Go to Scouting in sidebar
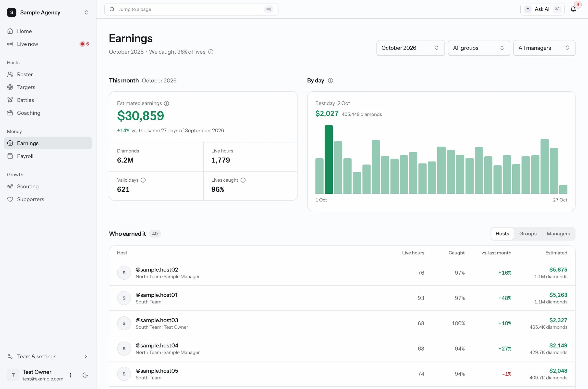The image size is (588, 389). (x=48, y=186)
